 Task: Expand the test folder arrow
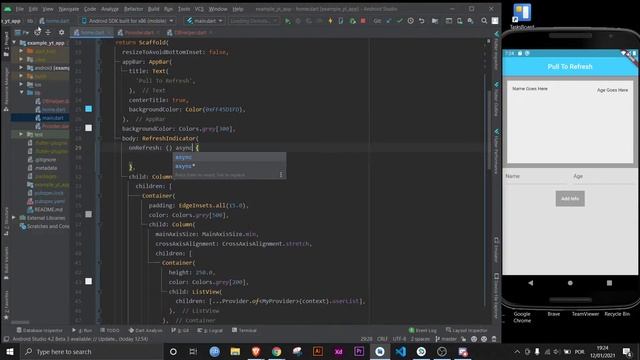pyautogui.click(x=21, y=134)
